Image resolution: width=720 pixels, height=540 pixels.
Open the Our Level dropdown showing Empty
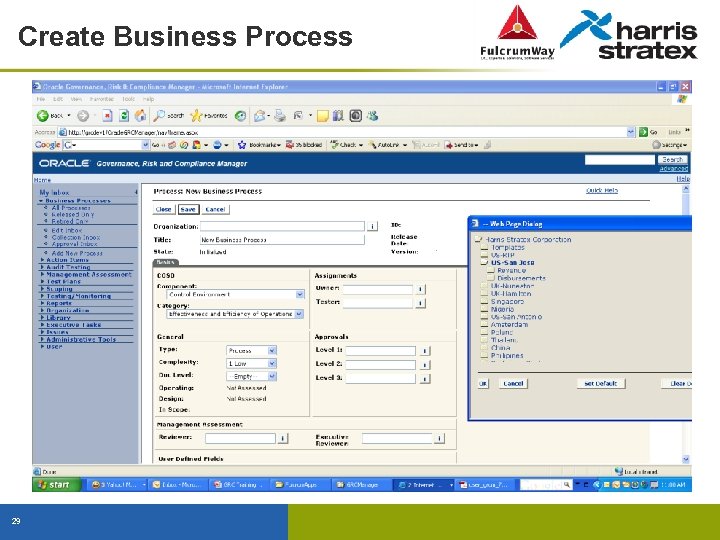point(272,377)
